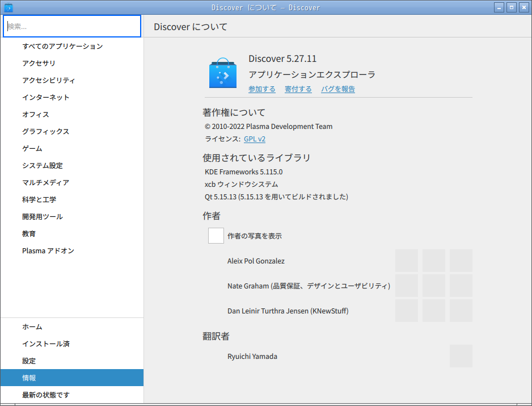Viewport: 532px width, 406px height.
Task: Select the オフィス category
Action: [x=72, y=114]
